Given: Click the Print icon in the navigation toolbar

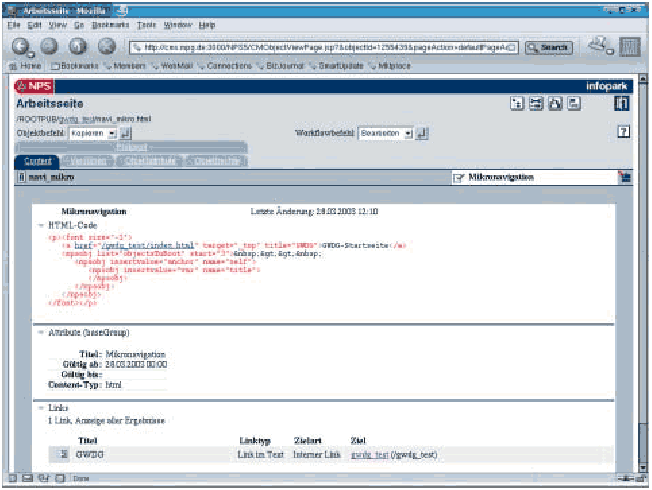Looking at the screenshot, I should pos(600,45).
